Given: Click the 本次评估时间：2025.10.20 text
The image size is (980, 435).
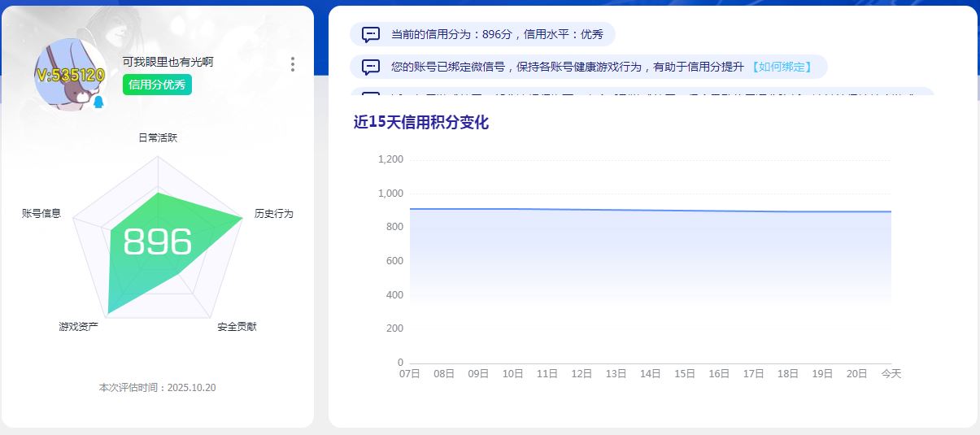Looking at the screenshot, I should point(158,387).
